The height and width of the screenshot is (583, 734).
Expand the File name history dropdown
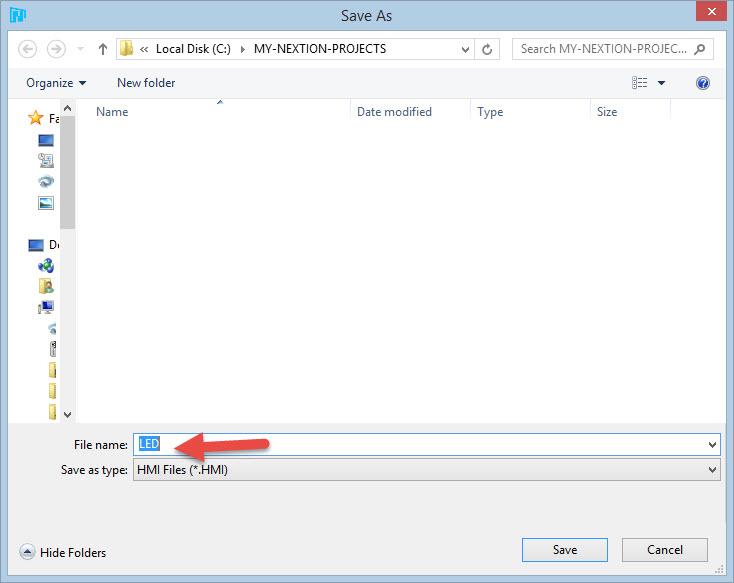[x=711, y=445]
